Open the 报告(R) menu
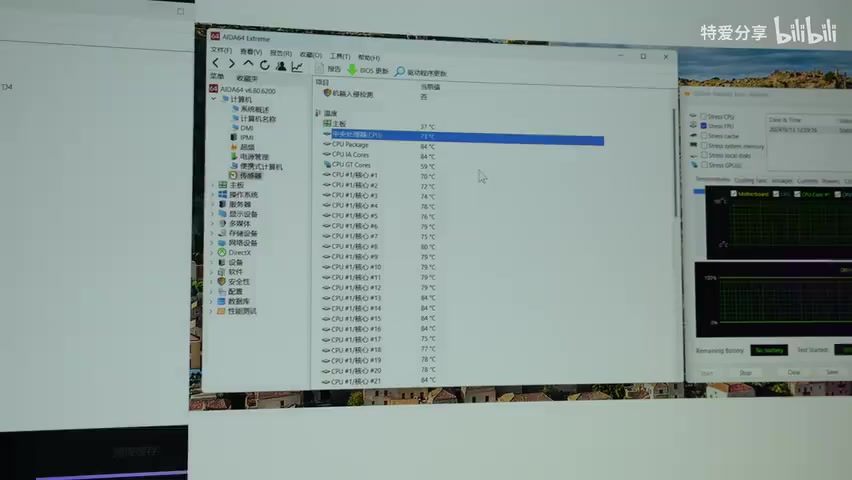 pyautogui.click(x=281, y=53)
